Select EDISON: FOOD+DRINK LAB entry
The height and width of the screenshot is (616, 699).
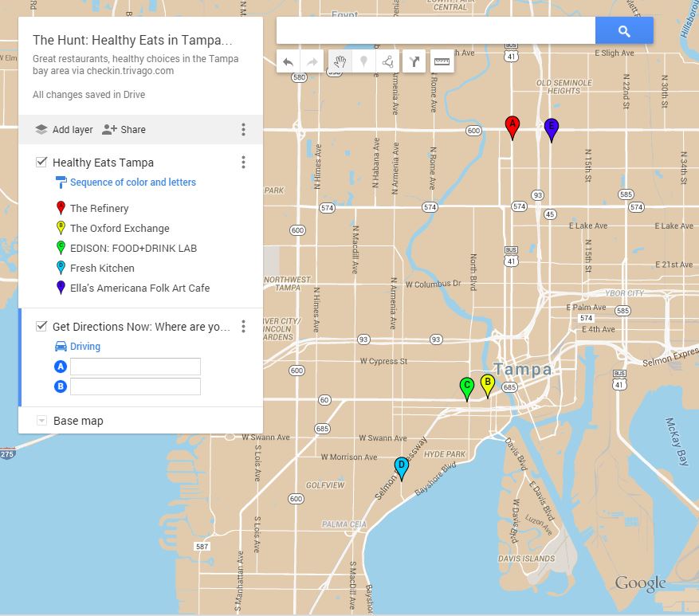pos(133,249)
